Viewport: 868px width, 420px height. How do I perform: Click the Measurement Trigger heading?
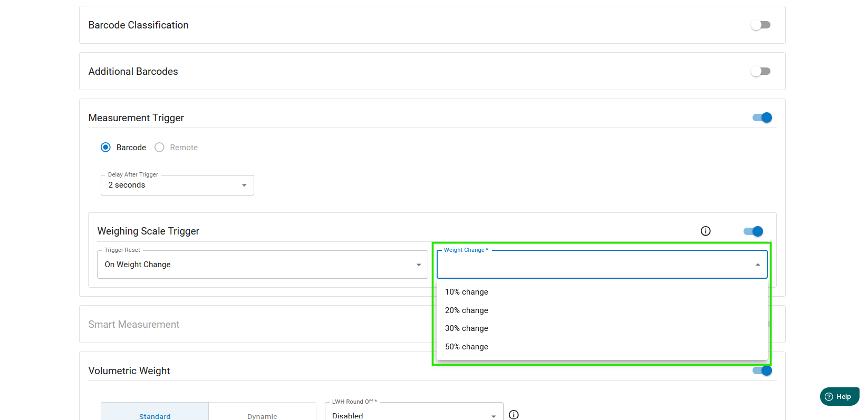coord(136,118)
